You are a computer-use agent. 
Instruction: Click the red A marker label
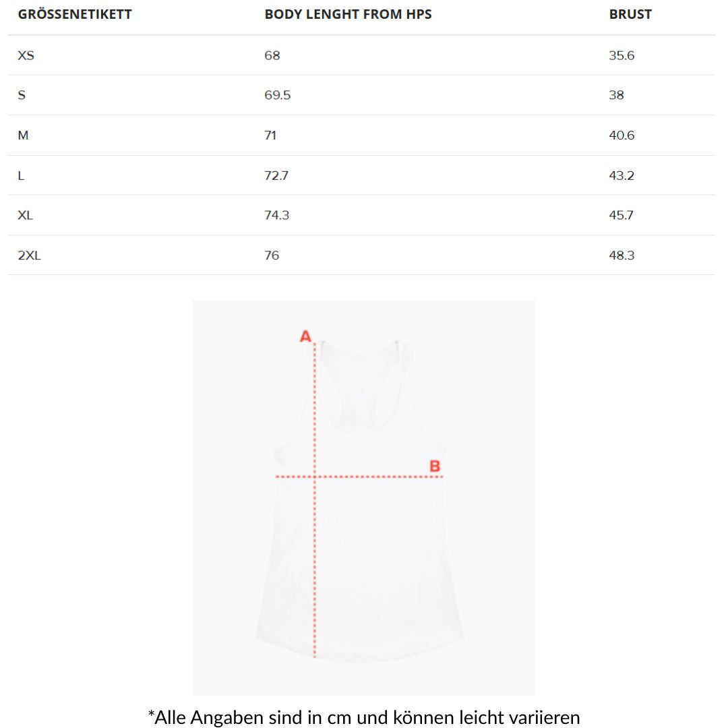[305, 336]
